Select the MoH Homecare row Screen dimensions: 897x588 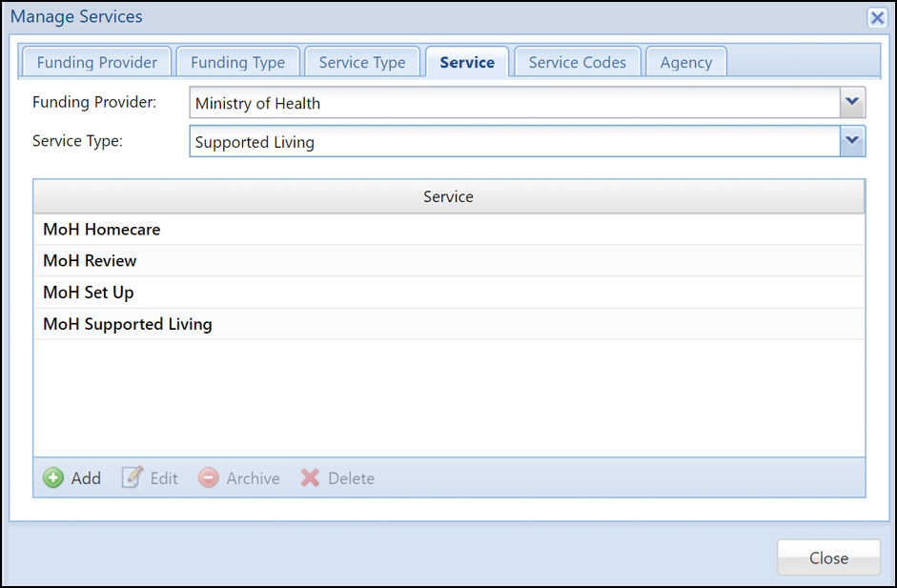(x=449, y=230)
